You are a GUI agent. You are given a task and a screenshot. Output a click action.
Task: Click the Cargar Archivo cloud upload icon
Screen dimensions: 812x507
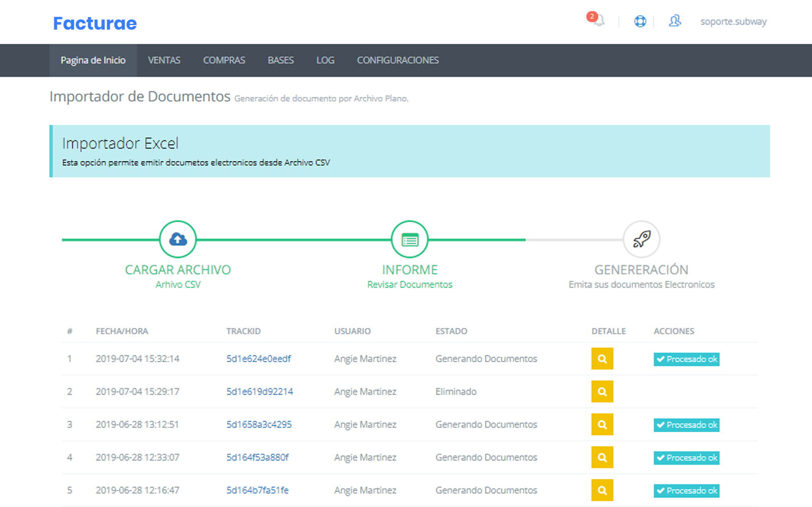pos(178,239)
